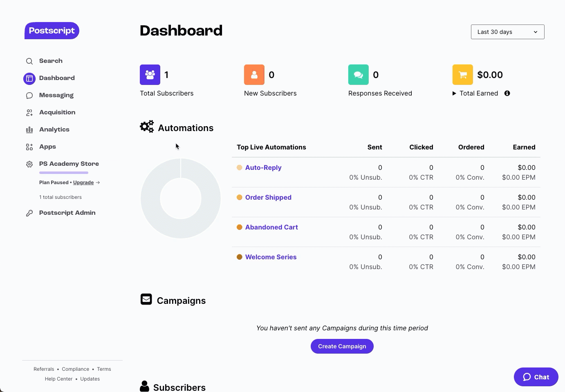Click the Auto-Reply color dot
Image resolution: width=565 pixels, height=392 pixels.
(240, 167)
